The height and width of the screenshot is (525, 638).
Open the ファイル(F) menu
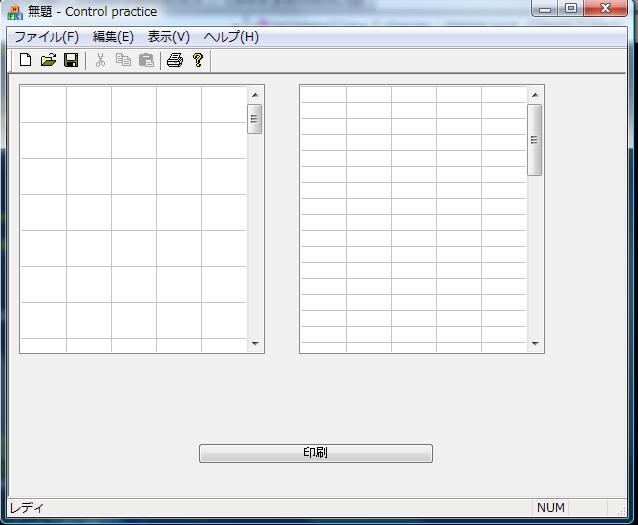(46, 37)
